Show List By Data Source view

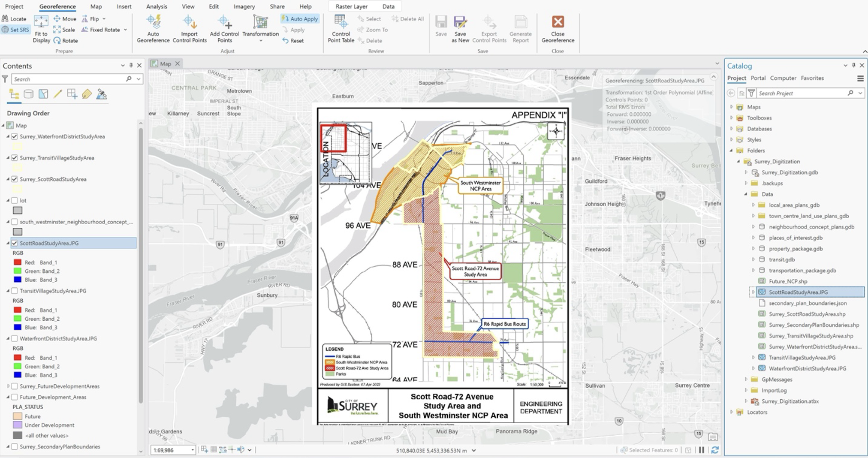(x=28, y=94)
